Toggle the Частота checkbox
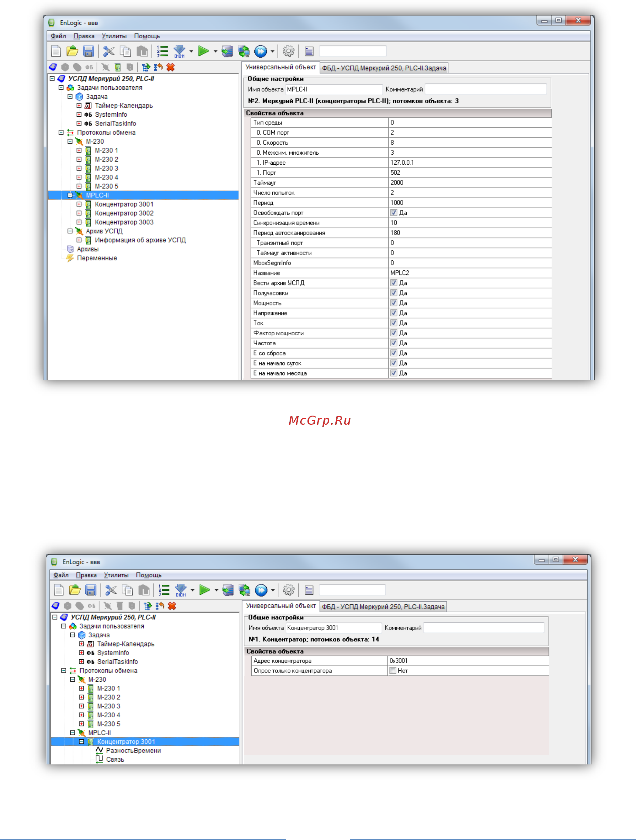 pos(393,343)
